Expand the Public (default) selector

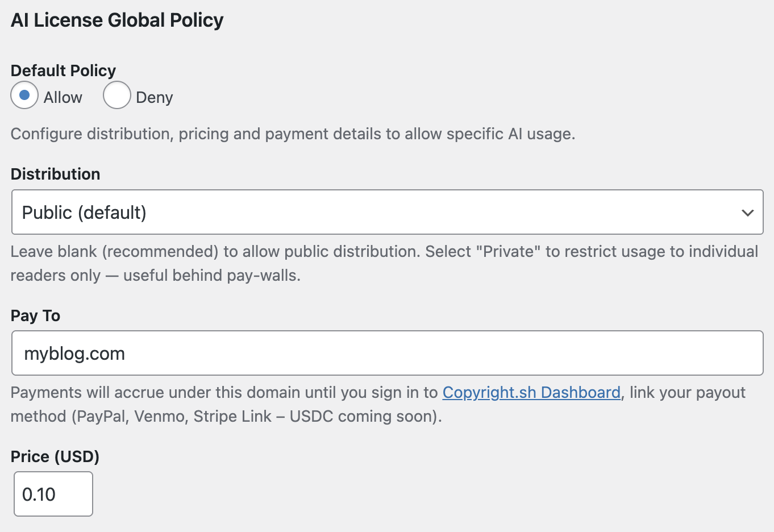[x=386, y=212]
